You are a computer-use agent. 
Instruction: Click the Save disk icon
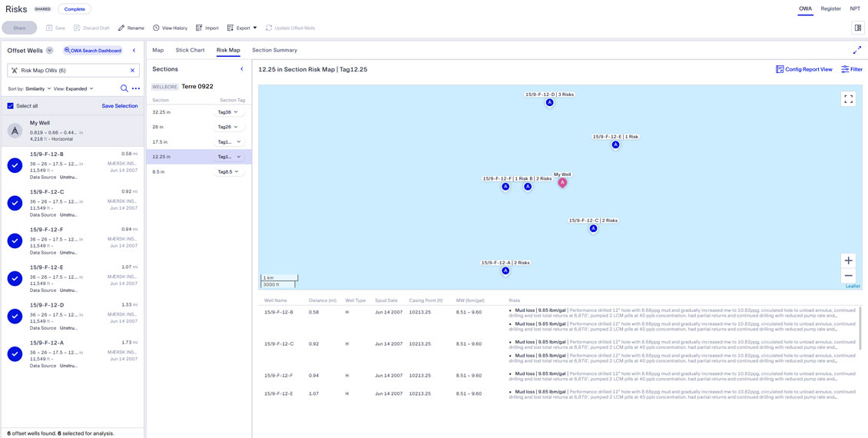(48, 28)
